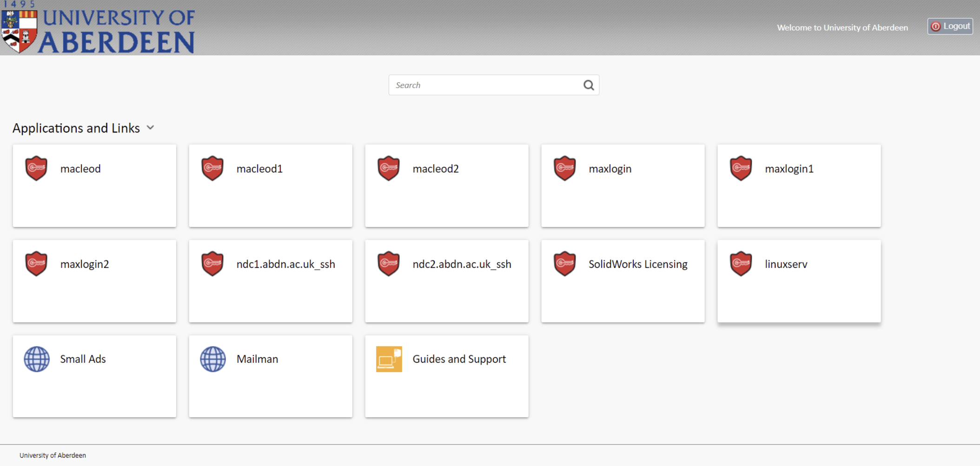Open the maxlogin shield icon
The image size is (980, 466).
565,168
